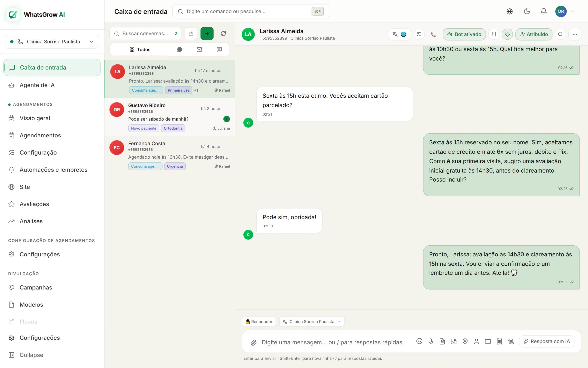Click the Resposta com IA button
588x368 pixels.
547,341
